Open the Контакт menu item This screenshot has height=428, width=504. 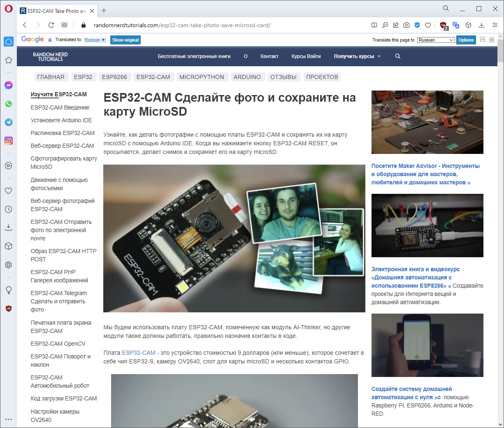pos(269,56)
